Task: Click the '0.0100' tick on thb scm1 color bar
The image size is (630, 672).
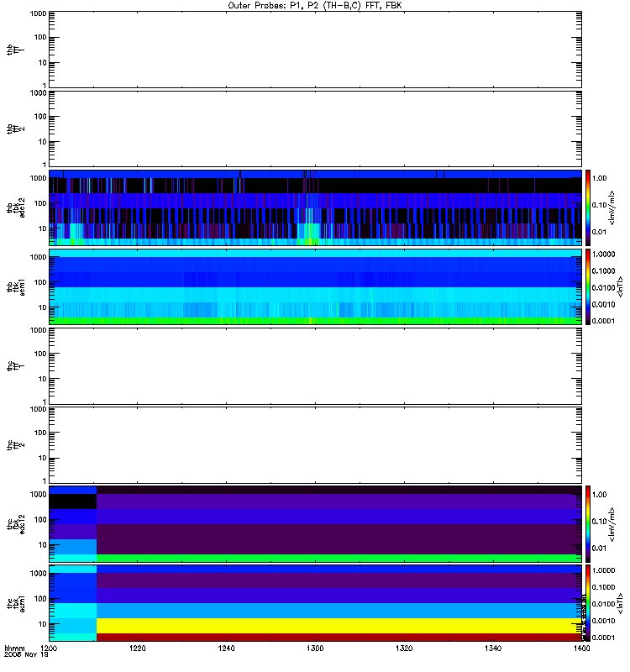Action: pos(603,287)
